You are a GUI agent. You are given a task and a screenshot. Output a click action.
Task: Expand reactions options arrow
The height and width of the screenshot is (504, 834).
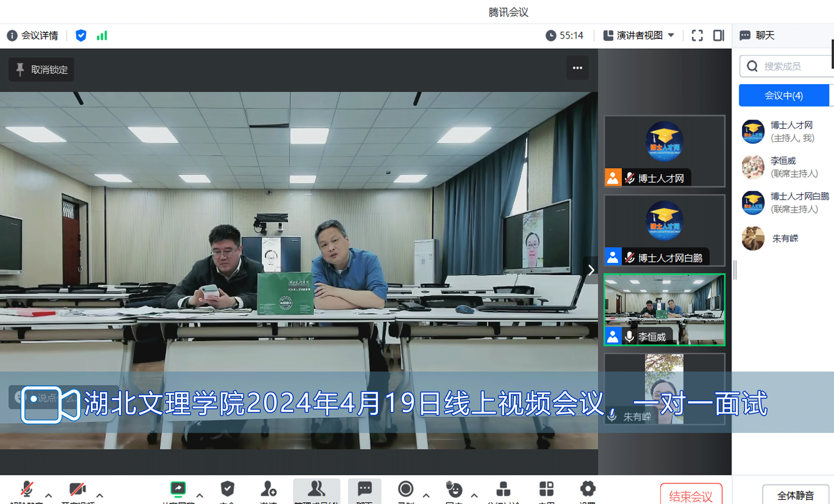pos(474,496)
